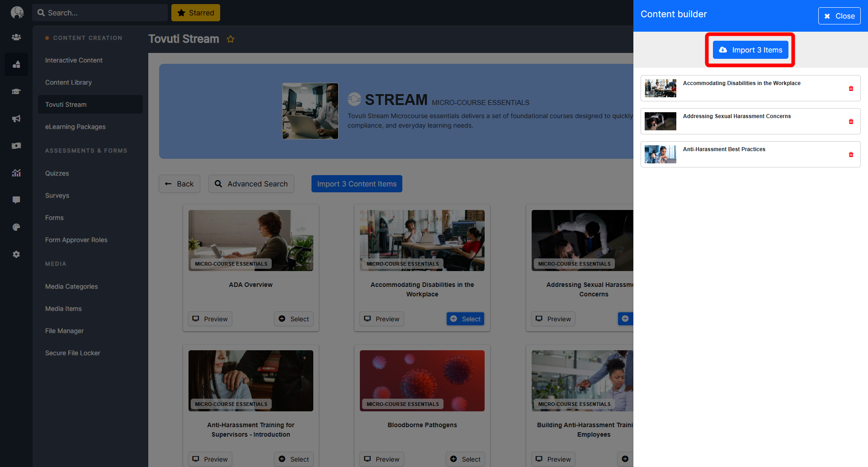Remove Addressing Sexual Harassment Concerns from the list
Image resolution: width=868 pixels, height=467 pixels.
point(851,122)
